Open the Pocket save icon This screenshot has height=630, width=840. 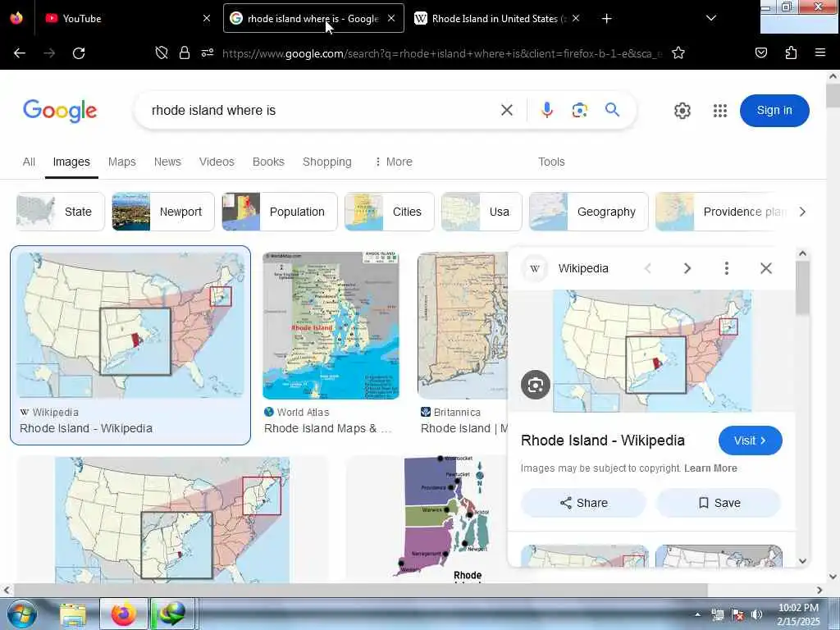pyautogui.click(x=761, y=53)
